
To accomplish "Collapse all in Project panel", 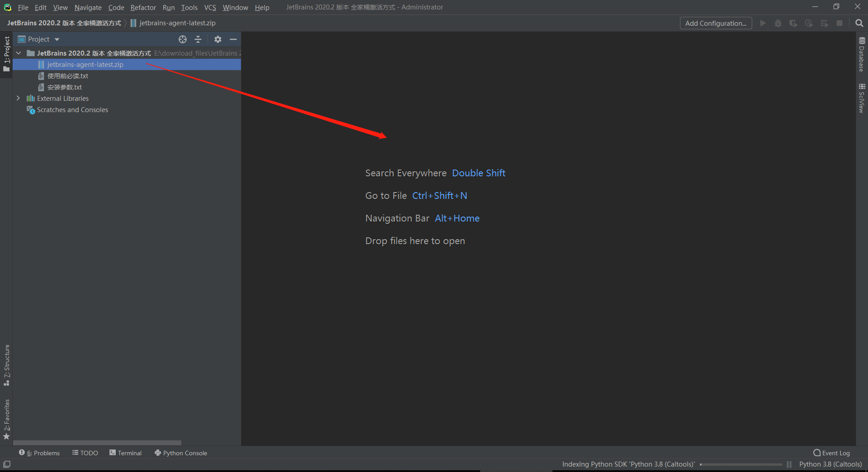I will coord(198,39).
